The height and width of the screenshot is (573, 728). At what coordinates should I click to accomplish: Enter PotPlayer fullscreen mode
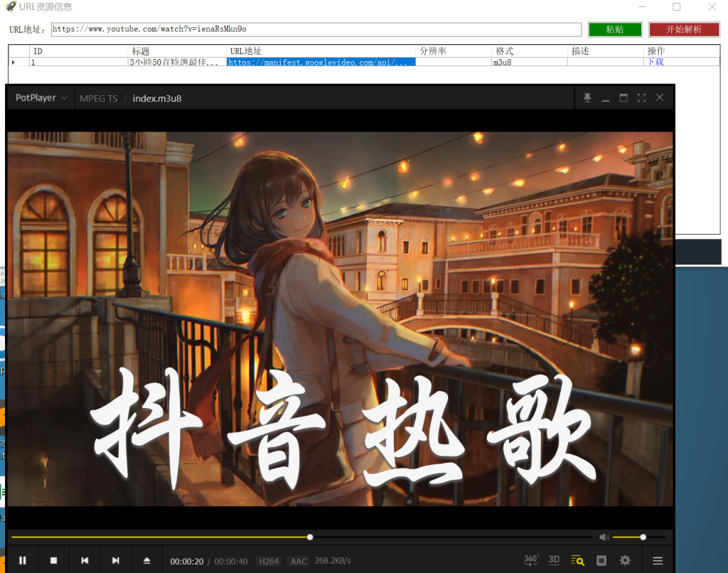click(642, 97)
